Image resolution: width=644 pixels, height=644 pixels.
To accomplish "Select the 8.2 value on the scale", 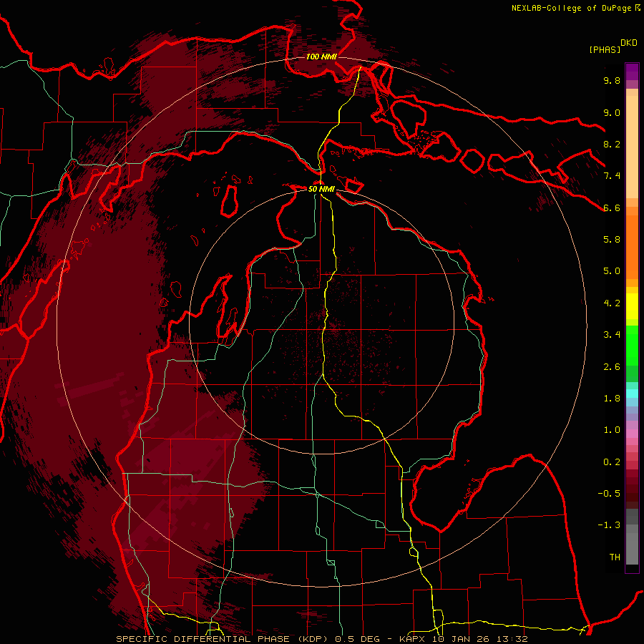I will 612,144.
